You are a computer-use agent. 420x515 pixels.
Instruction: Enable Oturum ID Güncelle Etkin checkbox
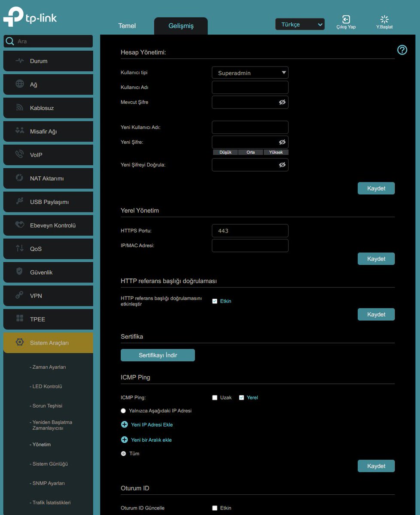215,508
